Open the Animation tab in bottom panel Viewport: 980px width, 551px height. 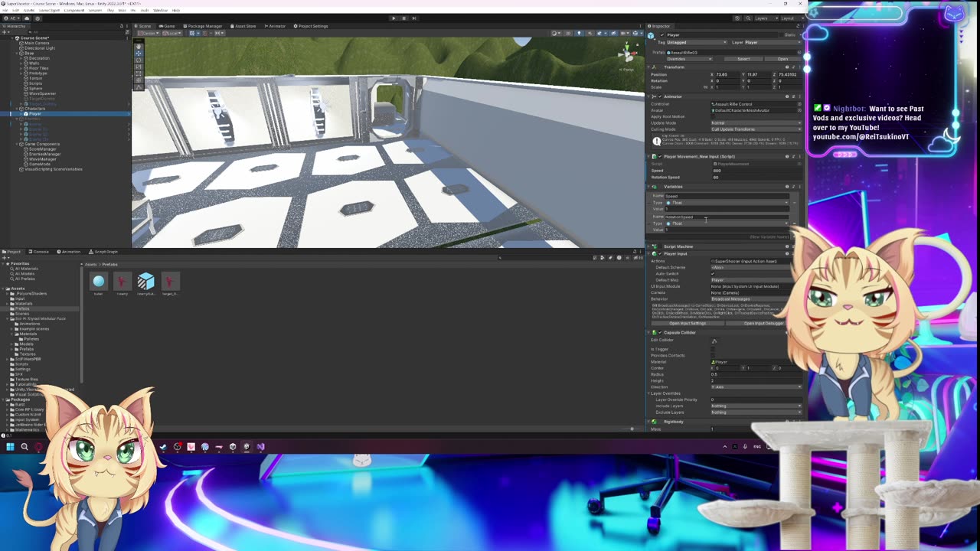70,252
